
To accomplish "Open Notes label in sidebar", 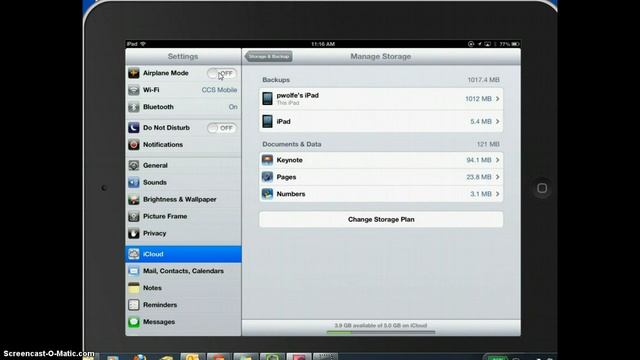I will (x=152, y=288).
